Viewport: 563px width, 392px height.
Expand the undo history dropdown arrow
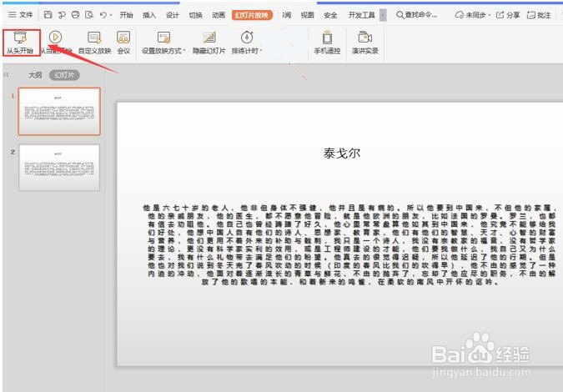[x=111, y=15]
